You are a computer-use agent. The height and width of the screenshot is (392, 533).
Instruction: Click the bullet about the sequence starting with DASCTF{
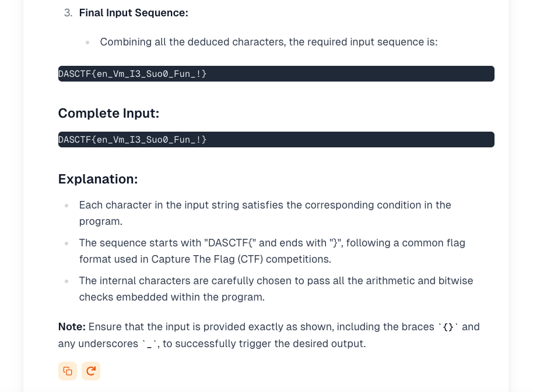[x=272, y=251]
